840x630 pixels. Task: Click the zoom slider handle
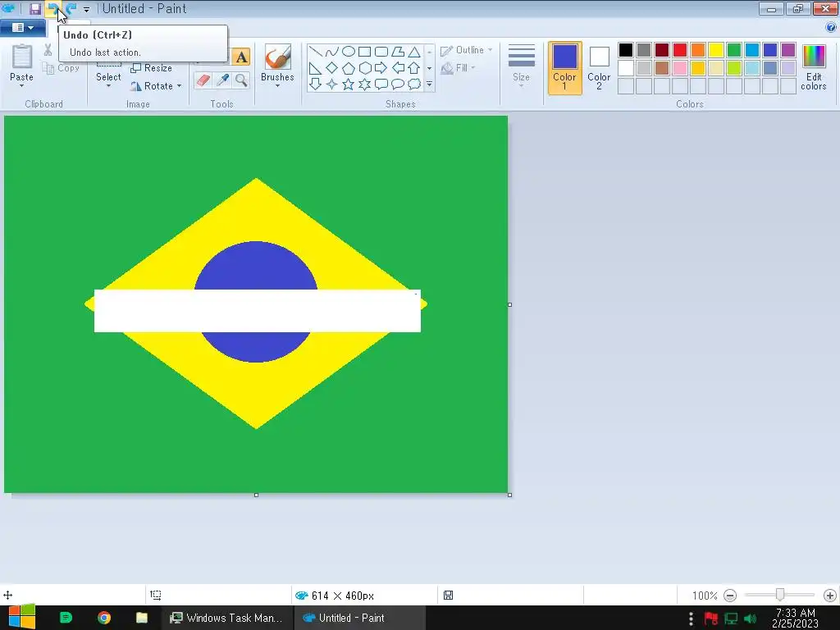coord(780,595)
